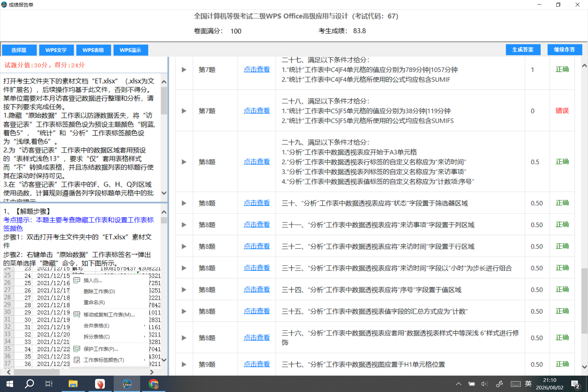Select the 考生成绩 value 83.8

(359, 31)
